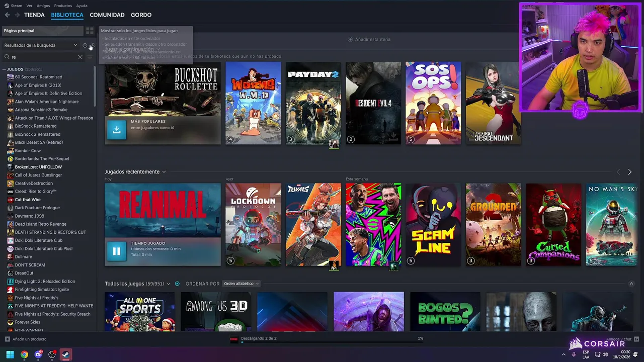Expand the Jugados recientemente shelf dropdown

[164, 172]
